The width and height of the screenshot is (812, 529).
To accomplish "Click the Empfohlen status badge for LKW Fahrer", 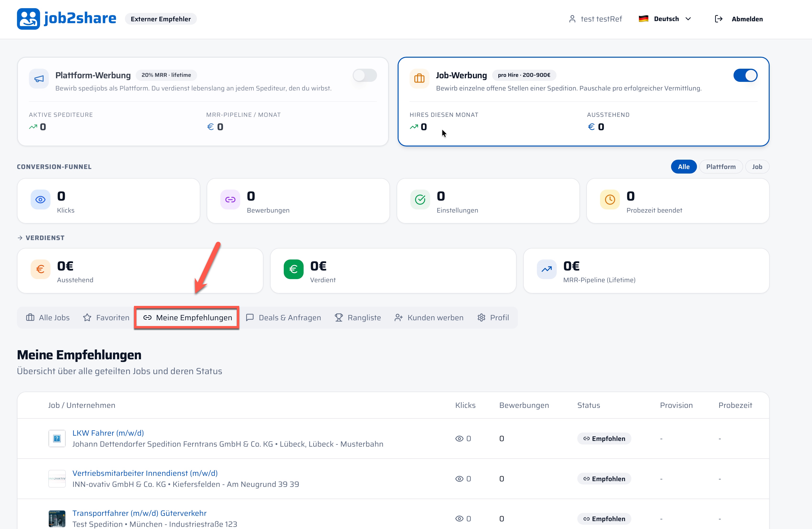I will (x=604, y=439).
